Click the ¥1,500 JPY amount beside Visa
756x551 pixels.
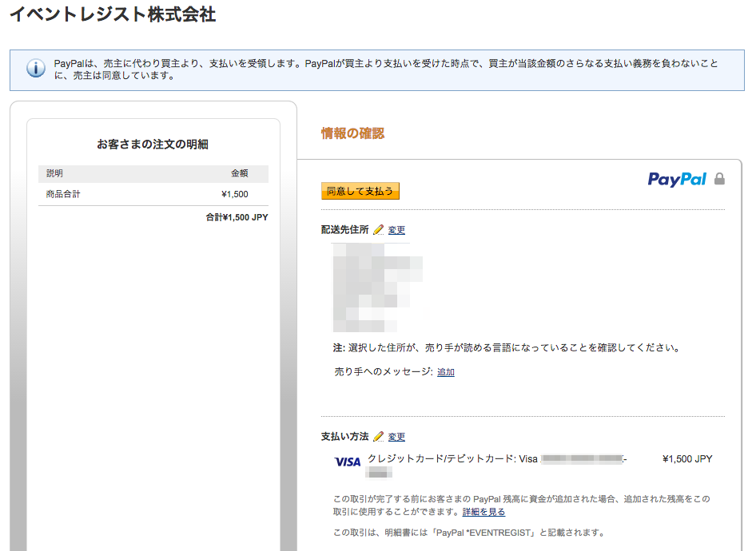[687, 459]
